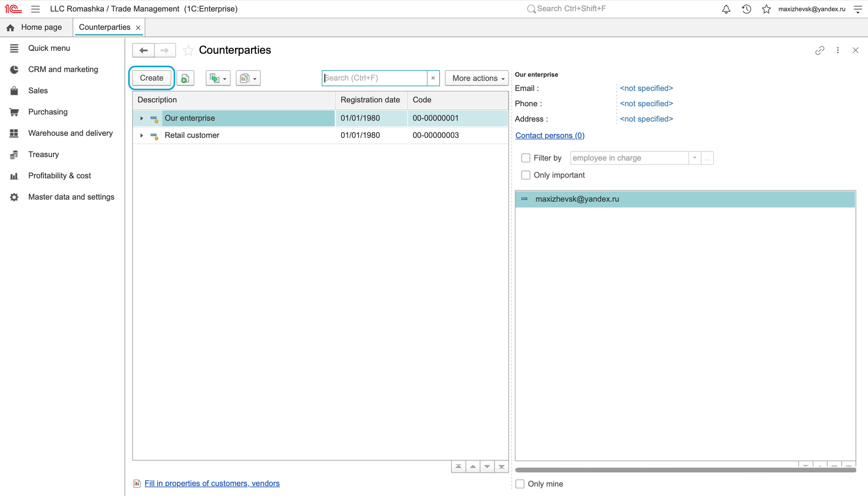The height and width of the screenshot is (496, 868).
Task: Open create-based-on green dropdown button
Action: tap(218, 78)
